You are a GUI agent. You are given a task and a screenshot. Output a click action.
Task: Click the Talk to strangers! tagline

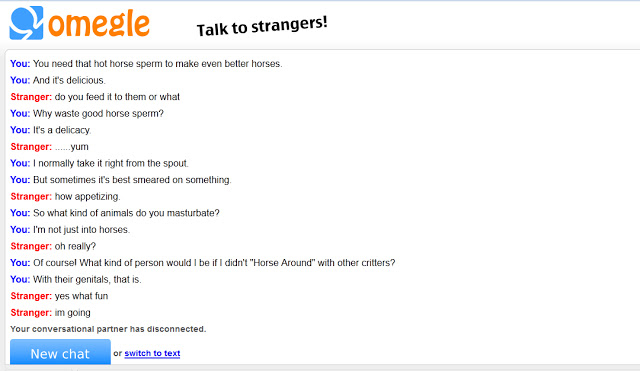262,26
